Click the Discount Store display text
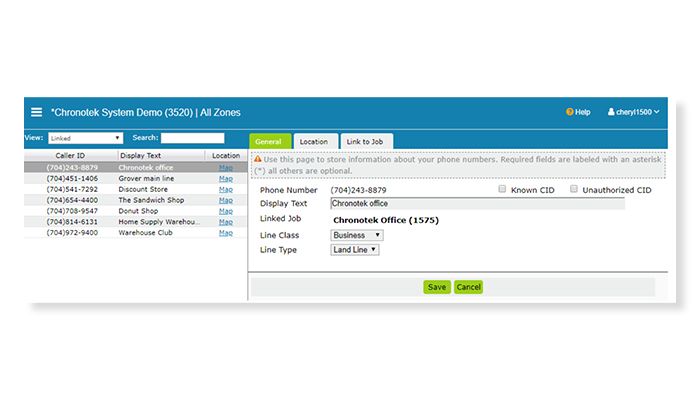The image size is (700, 400). click(143, 189)
